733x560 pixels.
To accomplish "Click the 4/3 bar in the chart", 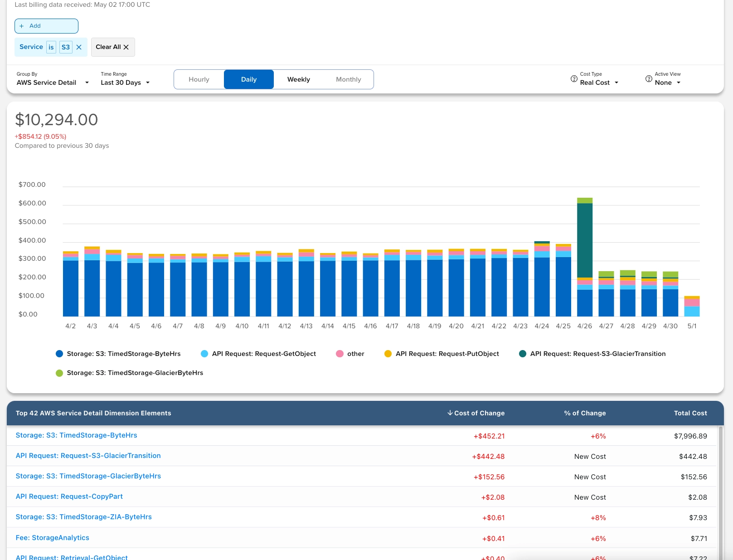I will (92, 282).
